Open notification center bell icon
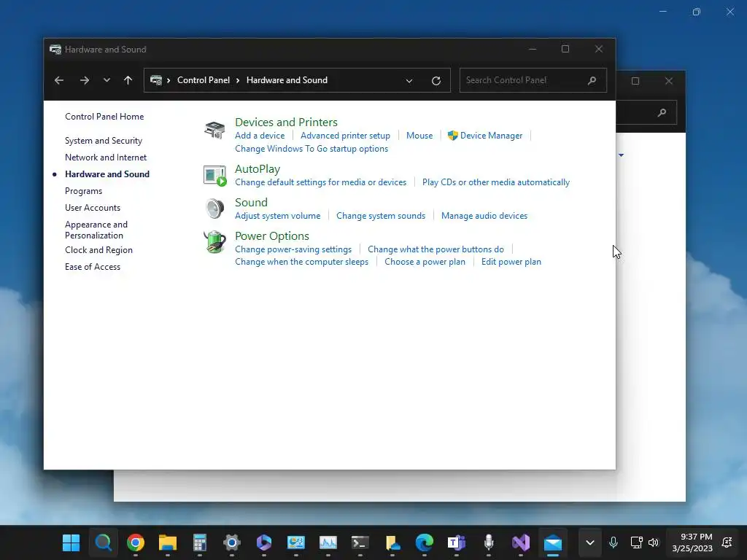 (x=727, y=542)
